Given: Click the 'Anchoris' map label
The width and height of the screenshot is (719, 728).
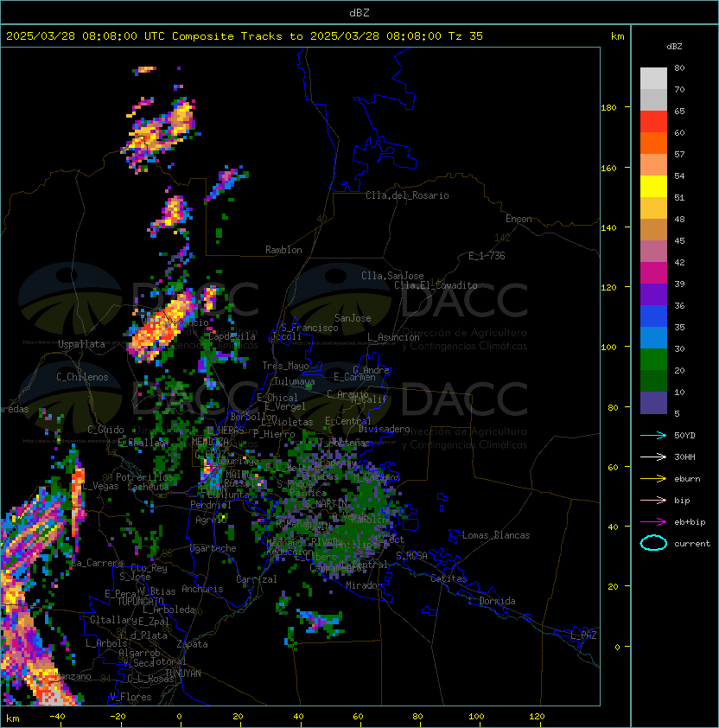Looking at the screenshot, I should pos(202,589).
